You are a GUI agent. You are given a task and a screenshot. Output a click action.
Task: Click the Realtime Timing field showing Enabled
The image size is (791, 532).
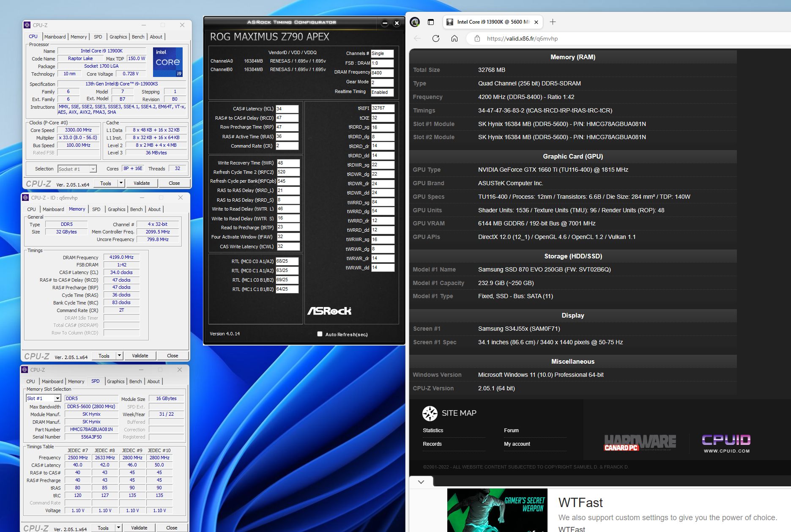tap(382, 92)
